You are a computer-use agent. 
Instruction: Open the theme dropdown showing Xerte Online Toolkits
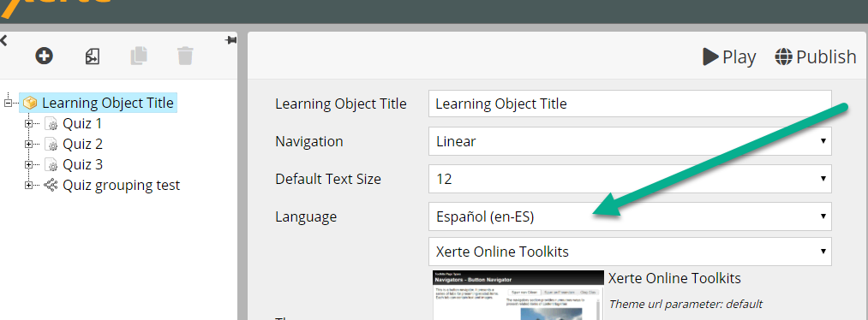630,252
